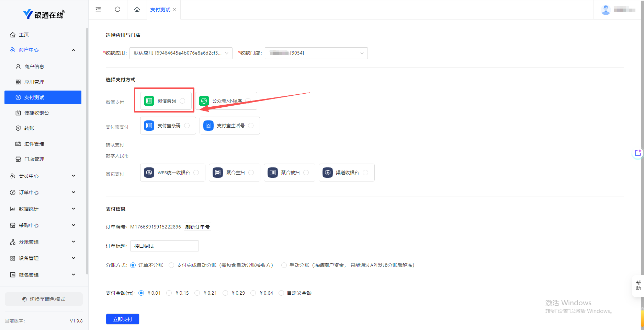
Task: Choose 自定义金额 custom amount option
Action: tap(282, 293)
